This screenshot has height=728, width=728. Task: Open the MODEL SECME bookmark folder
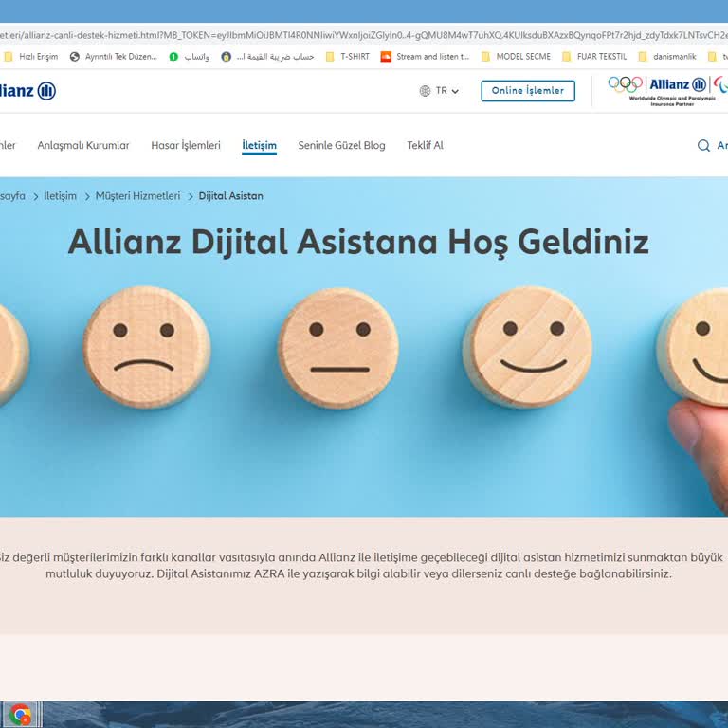point(516,57)
